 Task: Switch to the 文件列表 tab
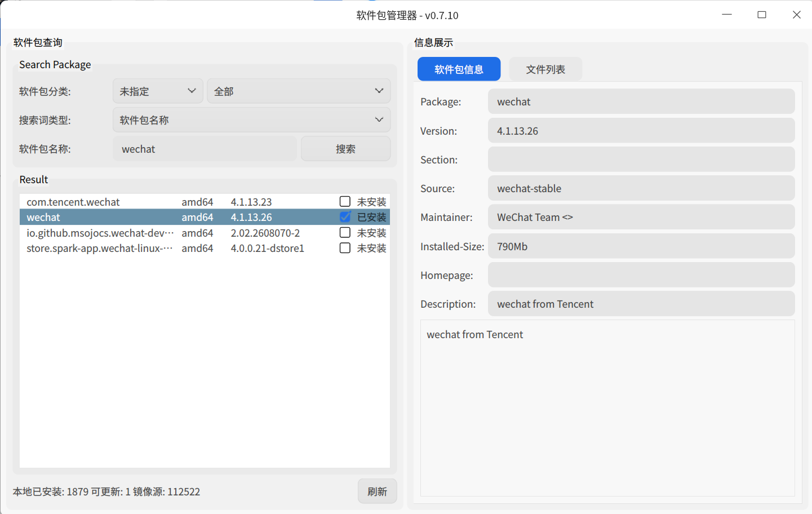click(x=545, y=69)
